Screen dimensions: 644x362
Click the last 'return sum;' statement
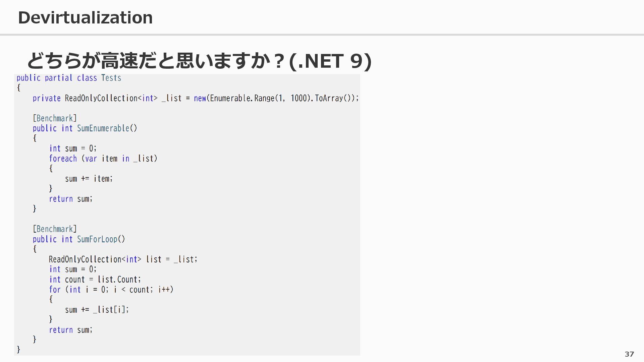pyautogui.click(x=70, y=330)
